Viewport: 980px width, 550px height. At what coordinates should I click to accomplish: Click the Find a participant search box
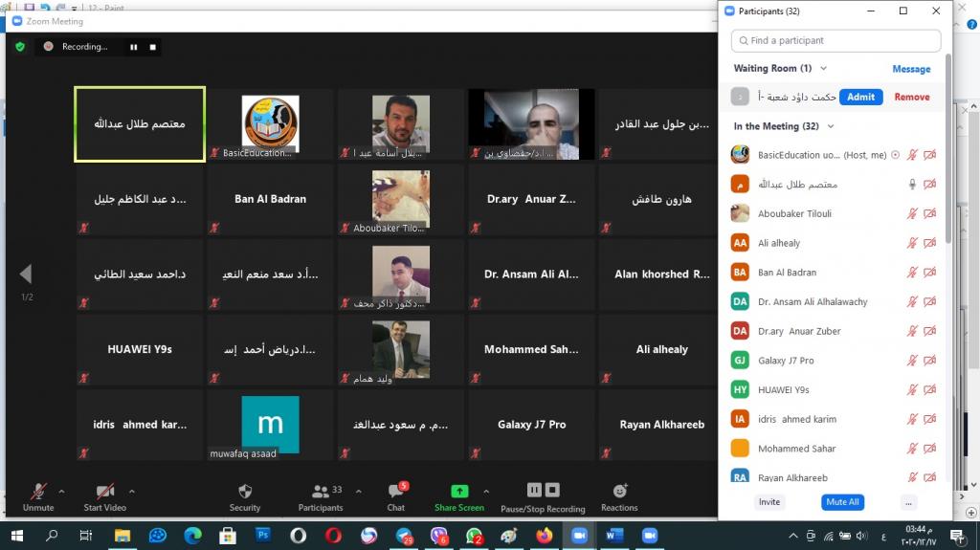click(835, 41)
